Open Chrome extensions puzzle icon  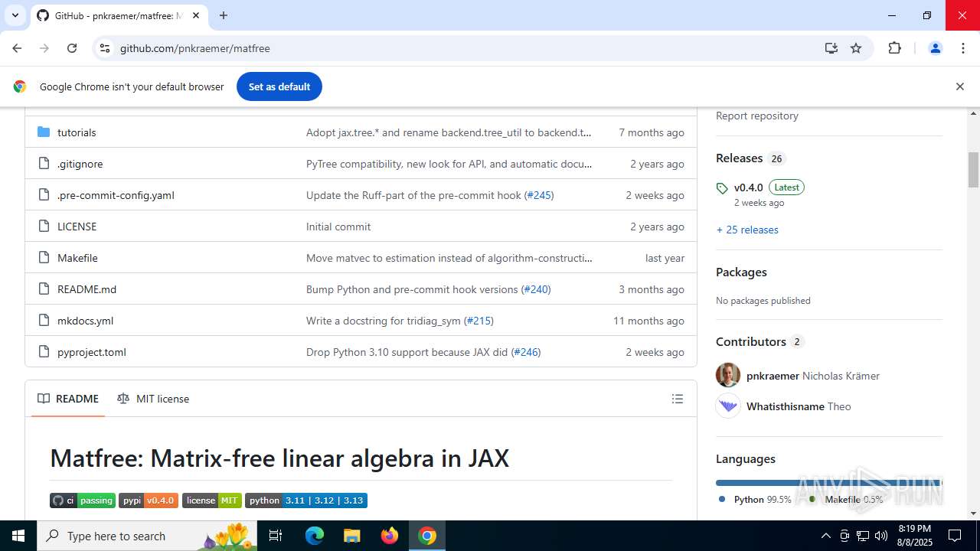[x=894, y=48]
